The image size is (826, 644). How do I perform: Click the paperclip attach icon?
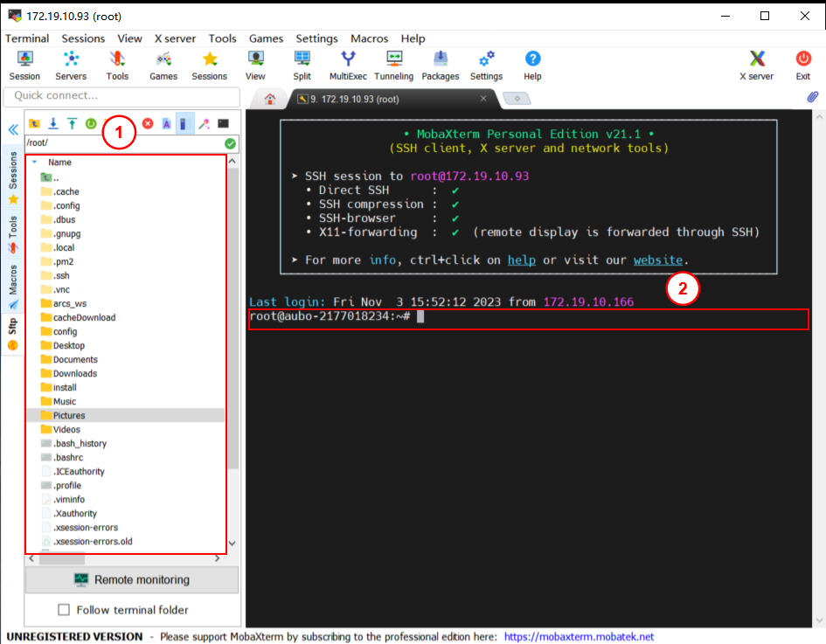click(813, 97)
